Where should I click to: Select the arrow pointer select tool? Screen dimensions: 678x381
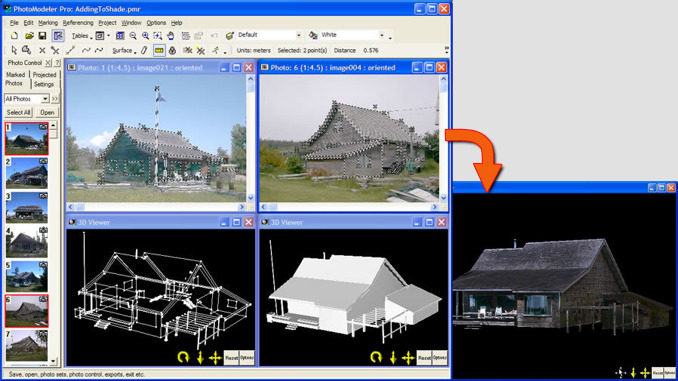coord(14,51)
